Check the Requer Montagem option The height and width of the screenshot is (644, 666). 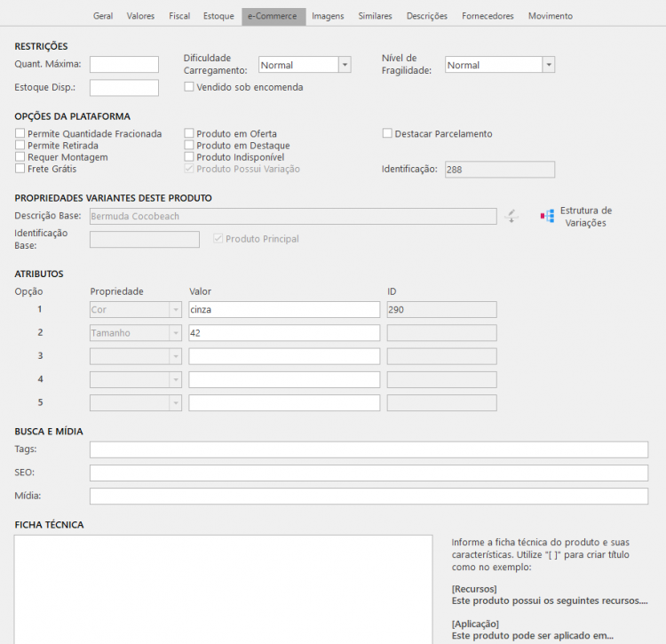(x=20, y=156)
